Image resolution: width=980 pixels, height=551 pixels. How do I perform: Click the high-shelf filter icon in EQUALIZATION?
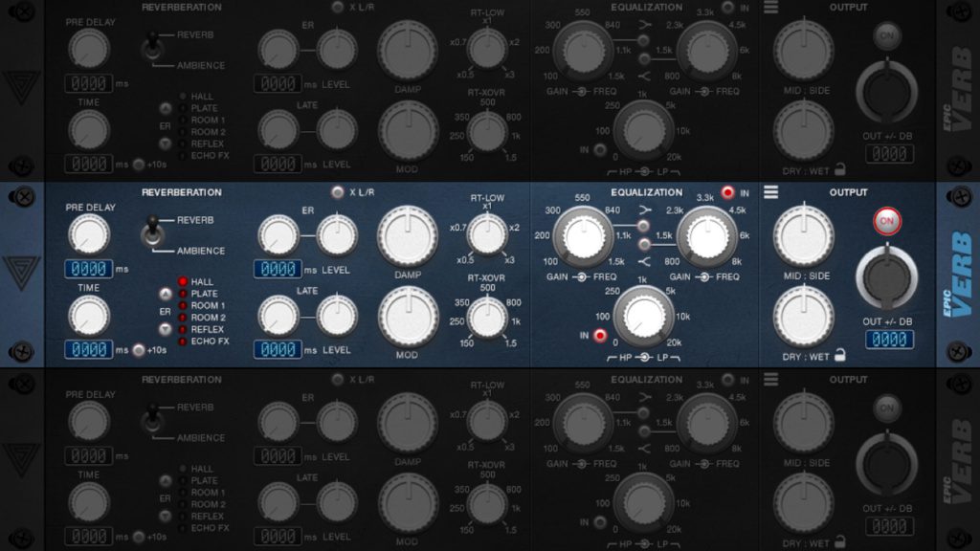tap(645, 210)
